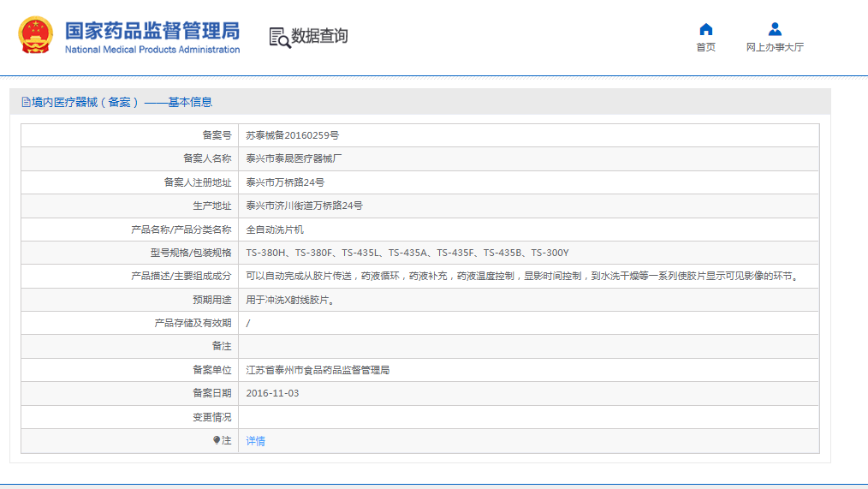Click the 首页 house icon
The image size is (868, 489).
coord(705,29)
